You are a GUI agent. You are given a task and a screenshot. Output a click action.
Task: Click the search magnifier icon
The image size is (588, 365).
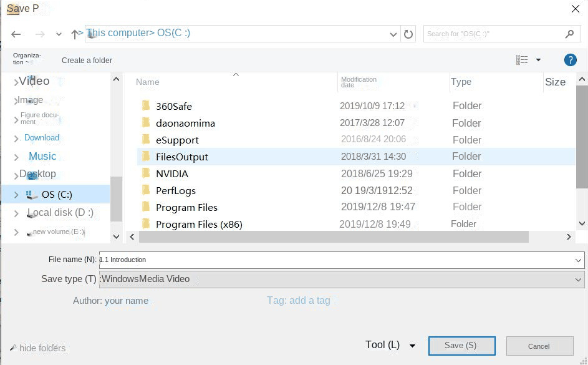569,34
